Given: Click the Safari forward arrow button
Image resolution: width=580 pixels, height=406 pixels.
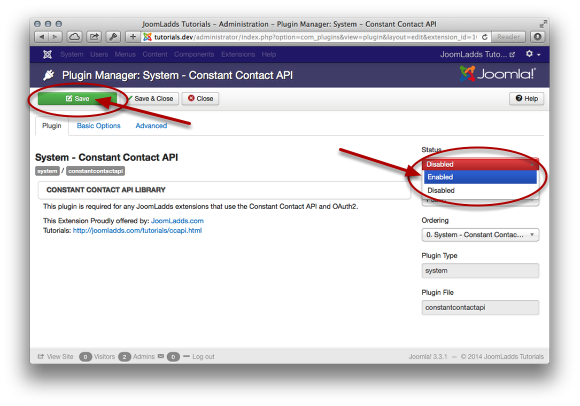Looking at the screenshot, I should click(x=55, y=37).
